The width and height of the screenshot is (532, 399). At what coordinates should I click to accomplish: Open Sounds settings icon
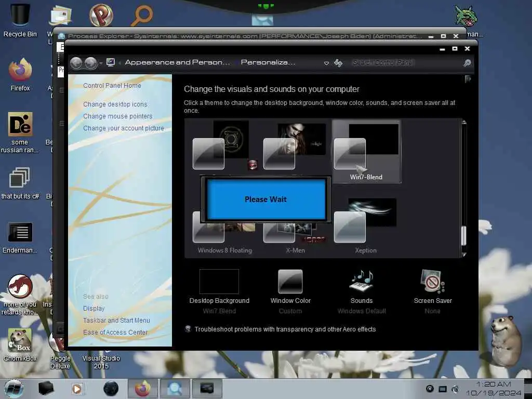point(362,281)
